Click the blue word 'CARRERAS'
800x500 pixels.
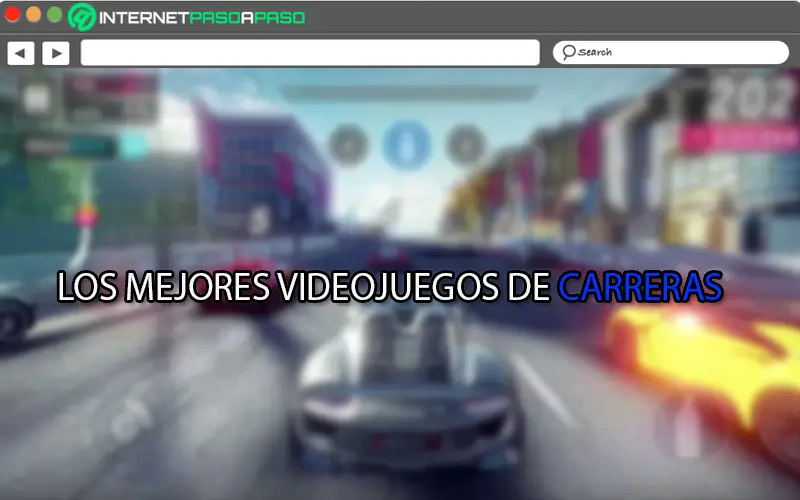(640, 287)
